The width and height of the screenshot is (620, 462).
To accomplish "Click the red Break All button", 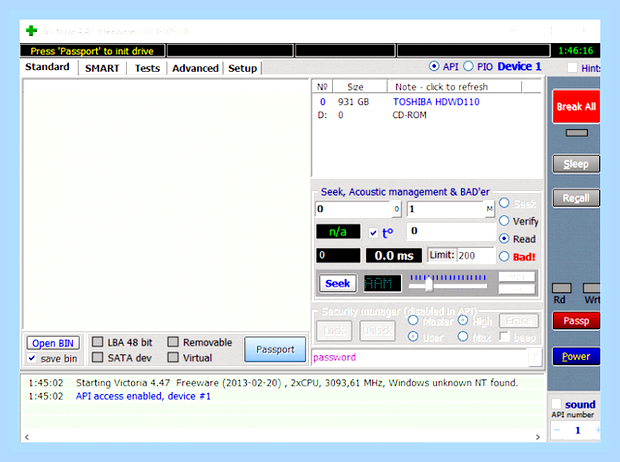I will (576, 106).
